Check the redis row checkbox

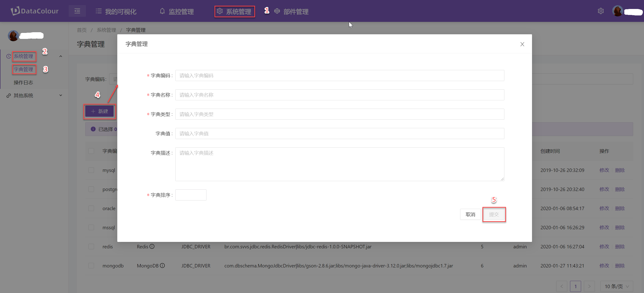pos(91,247)
